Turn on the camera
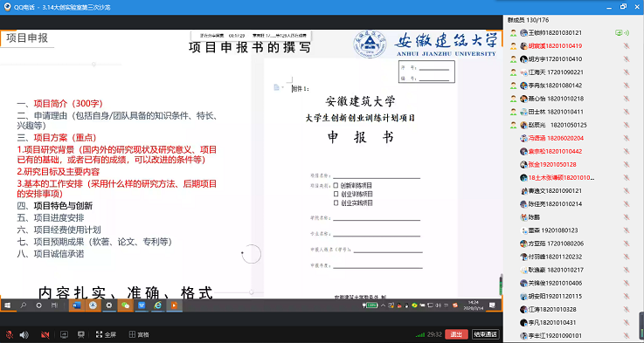 [x=45, y=335]
